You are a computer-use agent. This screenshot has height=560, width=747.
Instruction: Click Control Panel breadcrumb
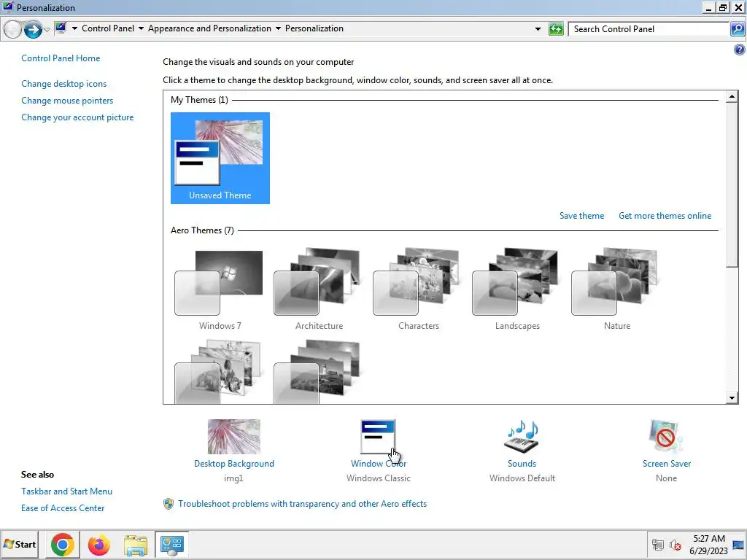click(108, 28)
